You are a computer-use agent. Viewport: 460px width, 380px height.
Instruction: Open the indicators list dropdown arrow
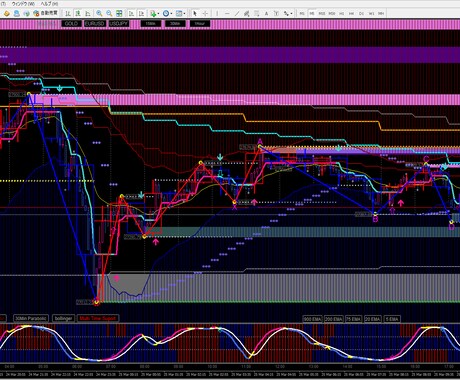click(x=158, y=14)
